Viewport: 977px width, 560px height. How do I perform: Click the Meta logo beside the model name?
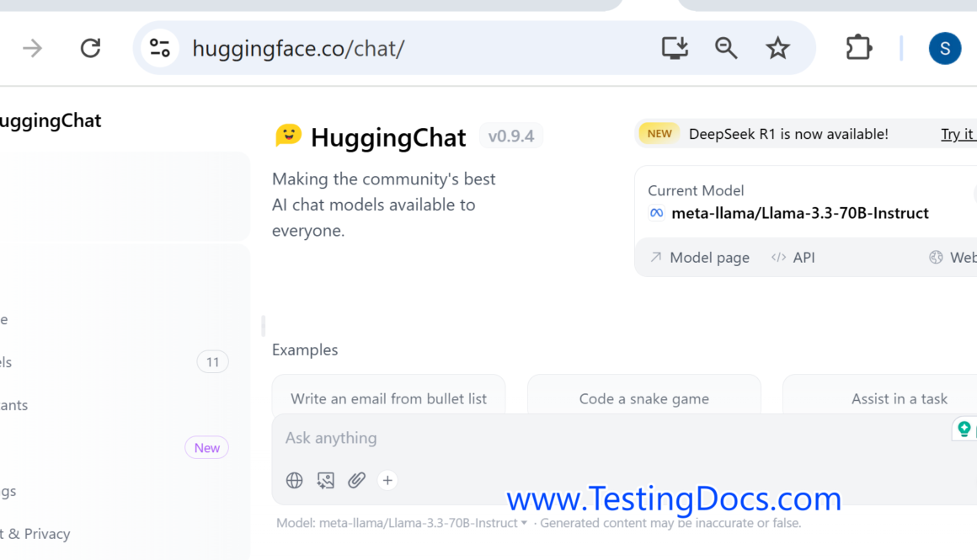655,213
